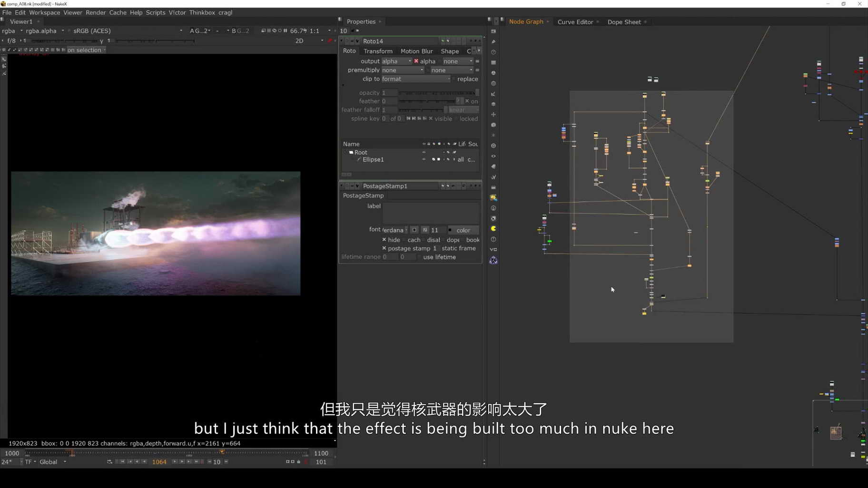The height and width of the screenshot is (488, 868).
Task: Enable the static frame checkbox
Action: (x=438, y=248)
